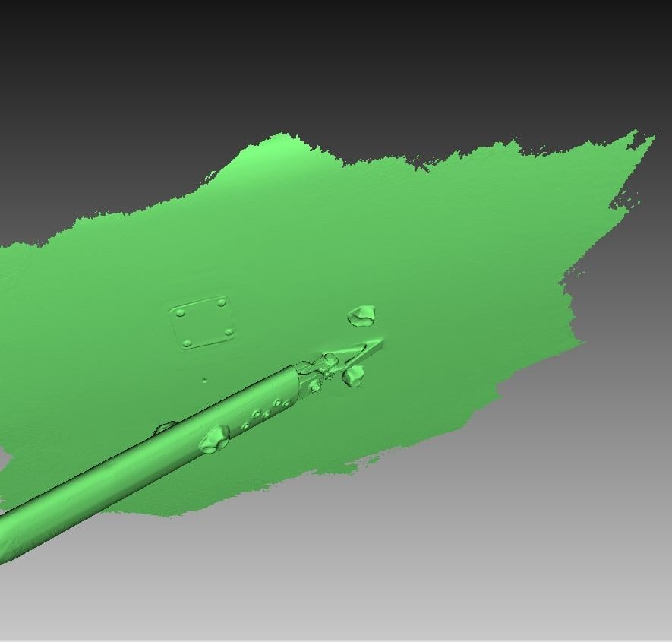Select the top-left bolt of the rectangular plate
This screenshot has width=672, height=642.
(x=180, y=312)
